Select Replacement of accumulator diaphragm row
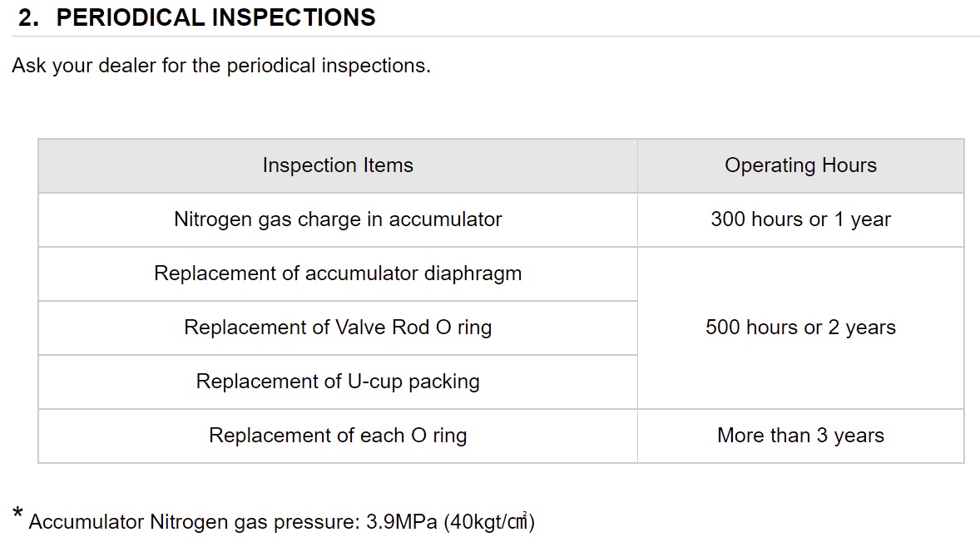Viewport: 980px width, 547px height. click(x=338, y=273)
